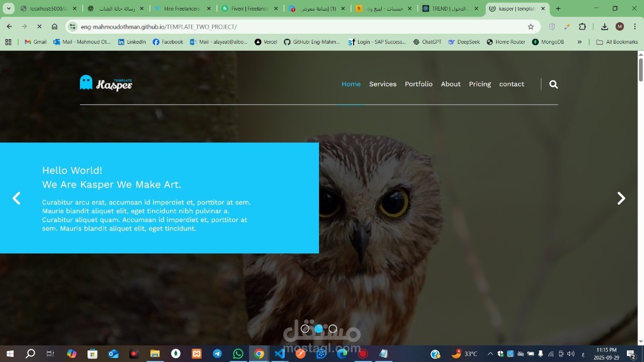Go to previous slide with left arrow
This screenshot has height=362, width=644.
pyautogui.click(x=17, y=198)
